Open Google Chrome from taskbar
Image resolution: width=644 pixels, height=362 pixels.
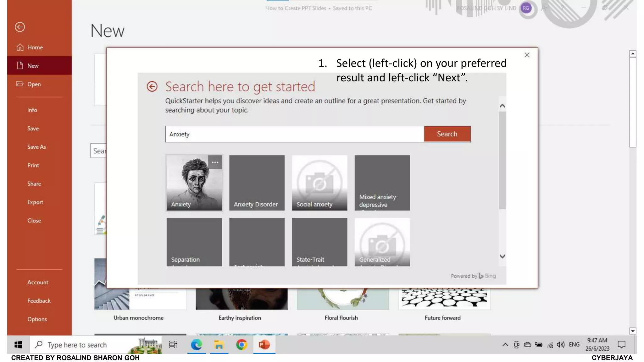[x=241, y=345]
